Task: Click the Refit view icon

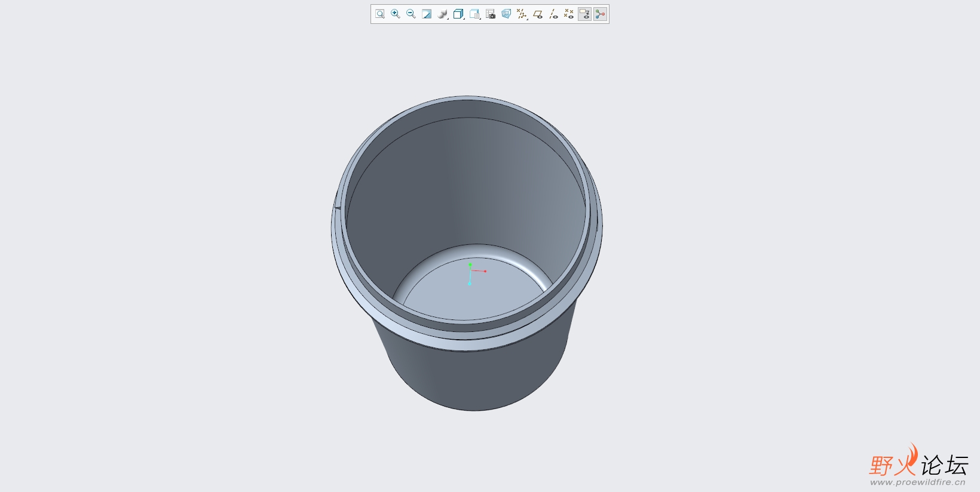Action: pyautogui.click(x=380, y=14)
